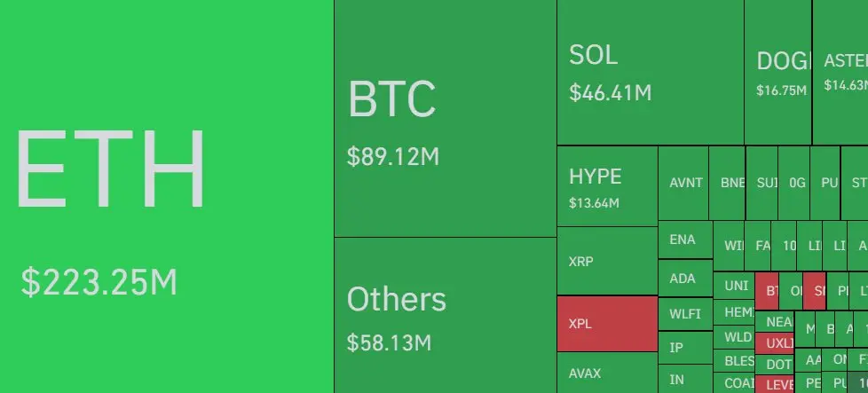Click the ETH $223.25M heatmap tile

tap(167, 197)
